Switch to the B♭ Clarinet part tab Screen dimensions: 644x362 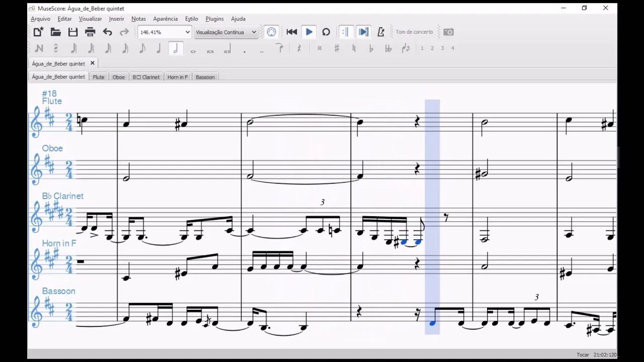click(x=146, y=77)
